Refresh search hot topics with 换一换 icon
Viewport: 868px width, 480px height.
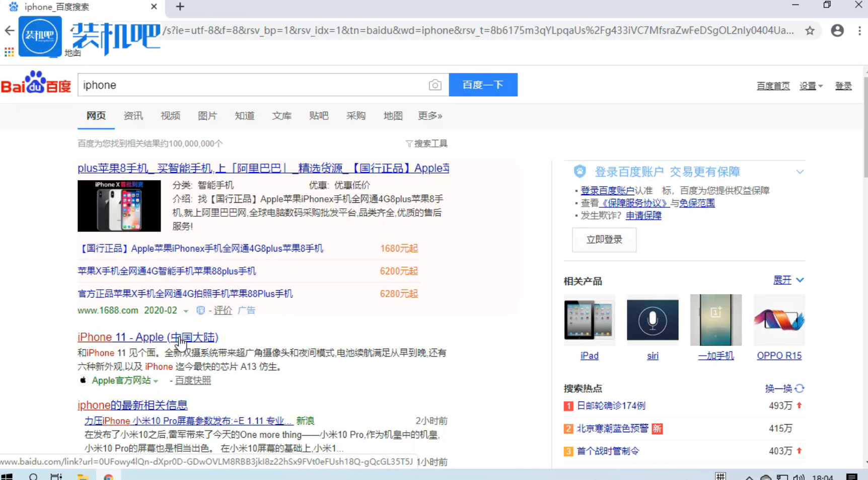tap(800, 388)
